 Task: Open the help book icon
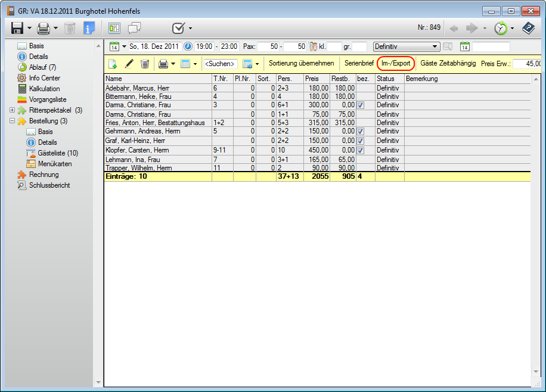(528, 28)
